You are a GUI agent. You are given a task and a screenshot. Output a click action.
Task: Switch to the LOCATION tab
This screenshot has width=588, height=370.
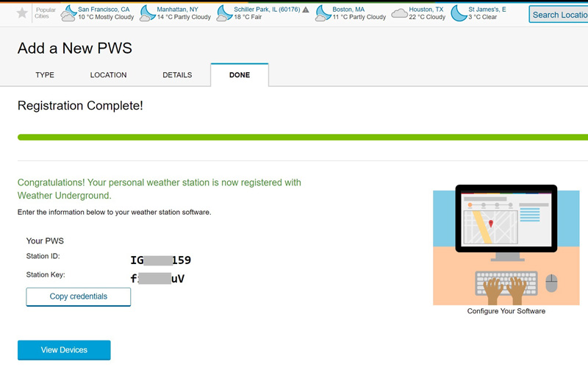tap(108, 75)
